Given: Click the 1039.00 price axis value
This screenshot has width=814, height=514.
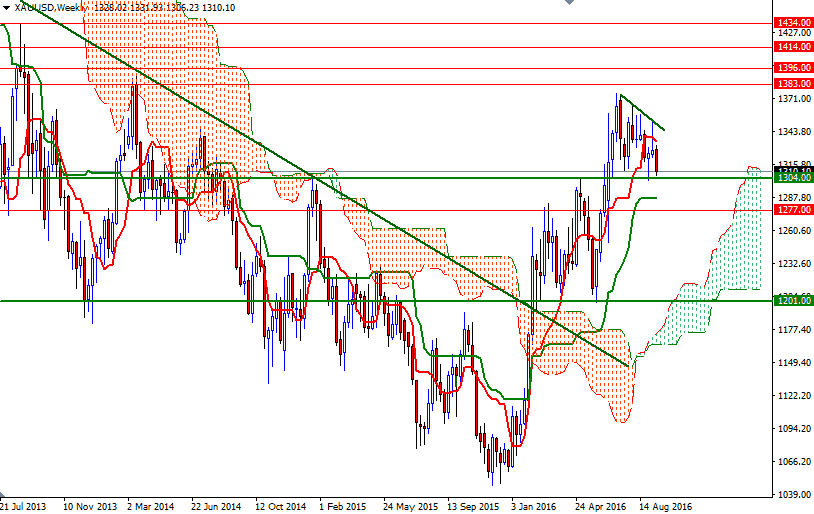Looking at the screenshot, I should click(794, 494).
